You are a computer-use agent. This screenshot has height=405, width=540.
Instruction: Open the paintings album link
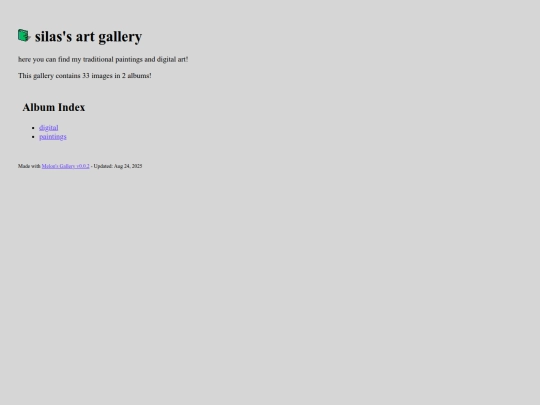point(53,137)
